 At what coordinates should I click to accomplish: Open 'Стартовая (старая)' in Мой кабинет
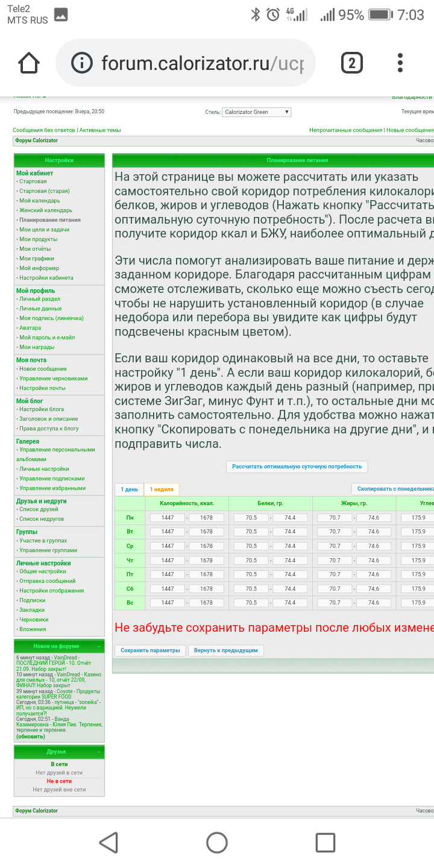click(x=44, y=191)
